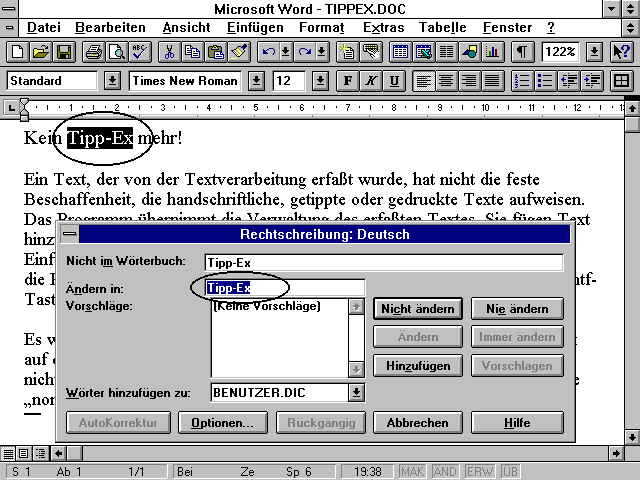Copy selection with the copy icon
The width and height of the screenshot is (640, 480).
click(193, 52)
